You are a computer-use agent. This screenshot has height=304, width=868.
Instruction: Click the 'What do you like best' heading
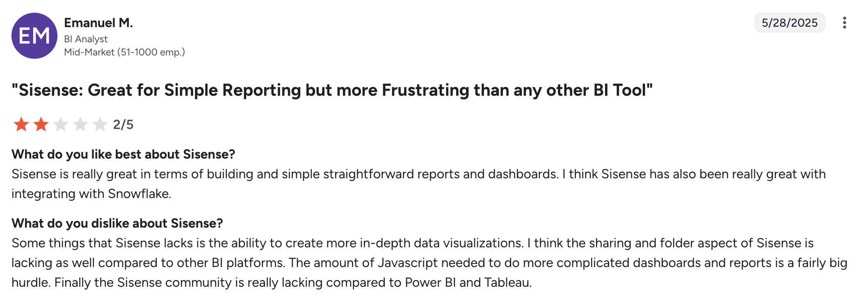click(123, 154)
